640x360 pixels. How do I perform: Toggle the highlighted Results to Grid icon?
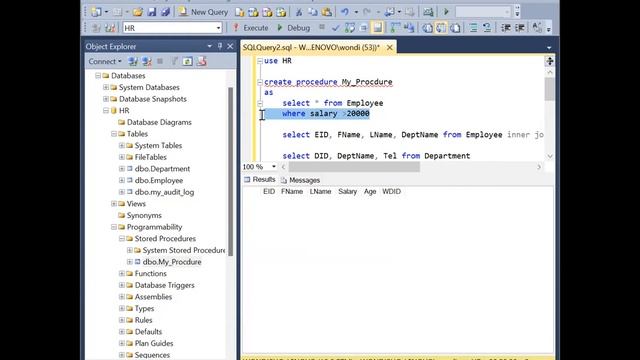pyautogui.click(x=441, y=28)
